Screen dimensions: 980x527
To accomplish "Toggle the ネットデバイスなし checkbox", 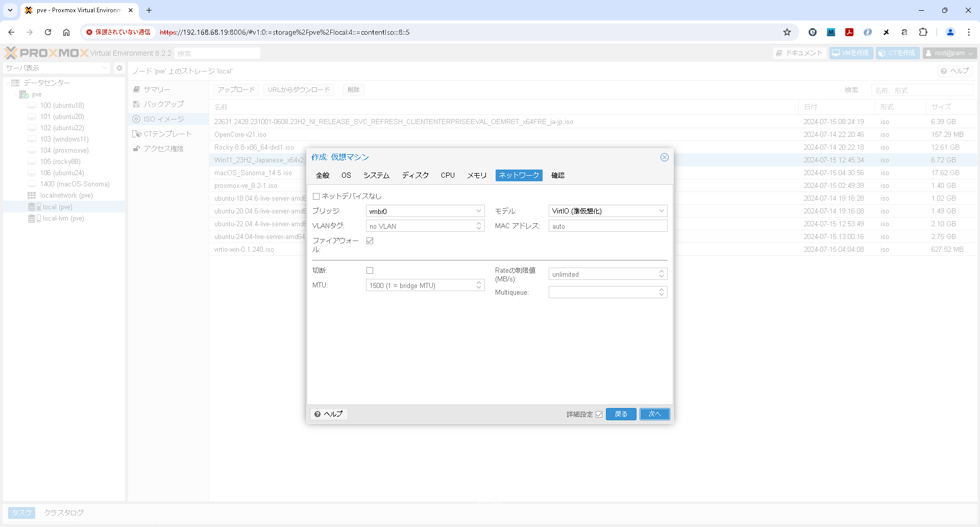I will (x=316, y=196).
